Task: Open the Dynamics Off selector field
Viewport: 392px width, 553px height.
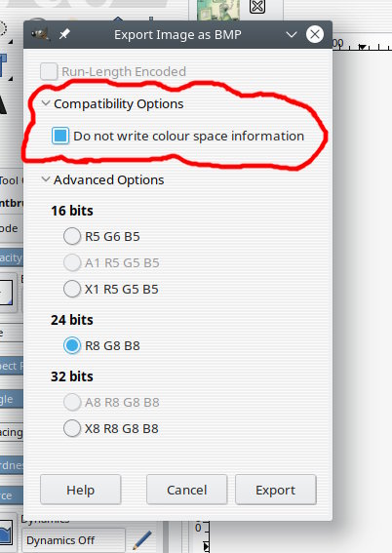Action: [73, 540]
